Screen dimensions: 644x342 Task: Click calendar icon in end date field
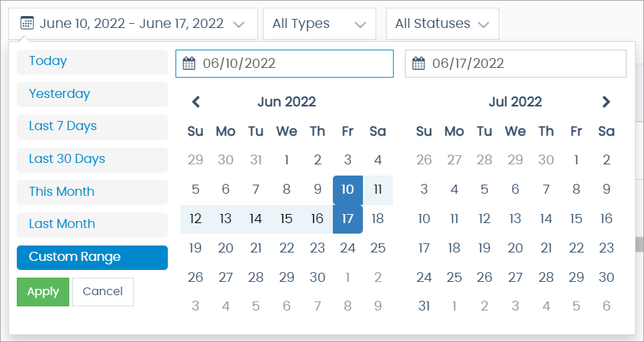(x=419, y=64)
